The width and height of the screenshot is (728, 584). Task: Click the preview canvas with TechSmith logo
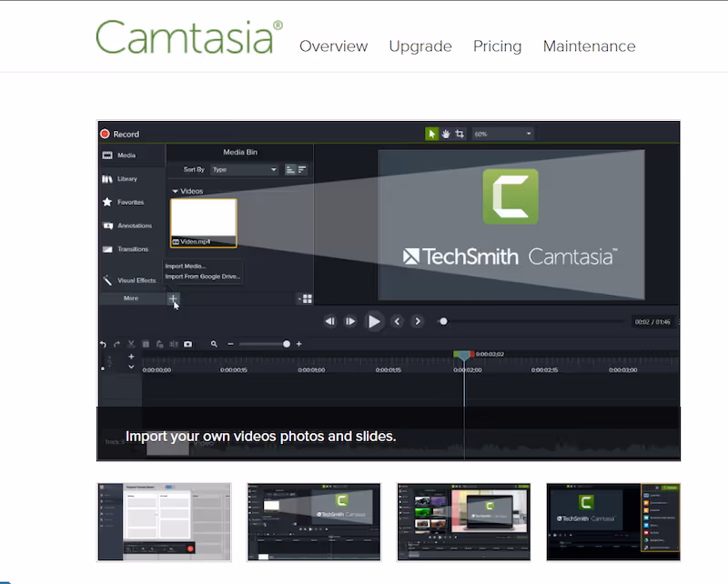point(511,225)
